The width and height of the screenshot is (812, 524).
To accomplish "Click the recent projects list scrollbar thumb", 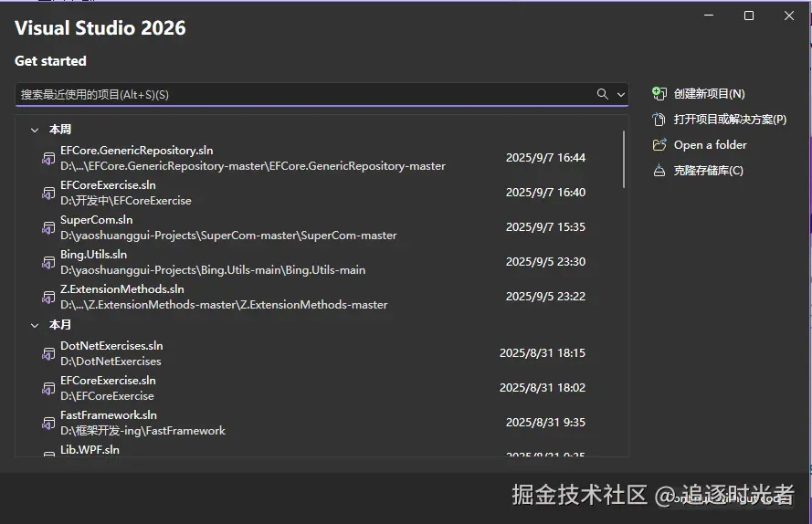I will pos(624,160).
